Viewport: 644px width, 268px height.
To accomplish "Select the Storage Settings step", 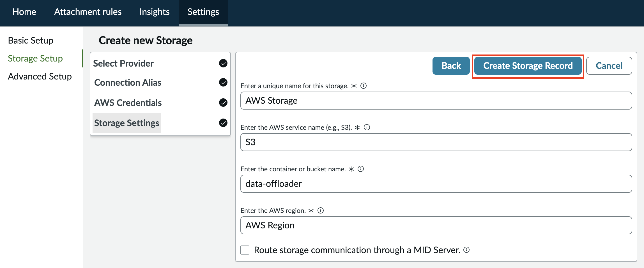I will (127, 123).
